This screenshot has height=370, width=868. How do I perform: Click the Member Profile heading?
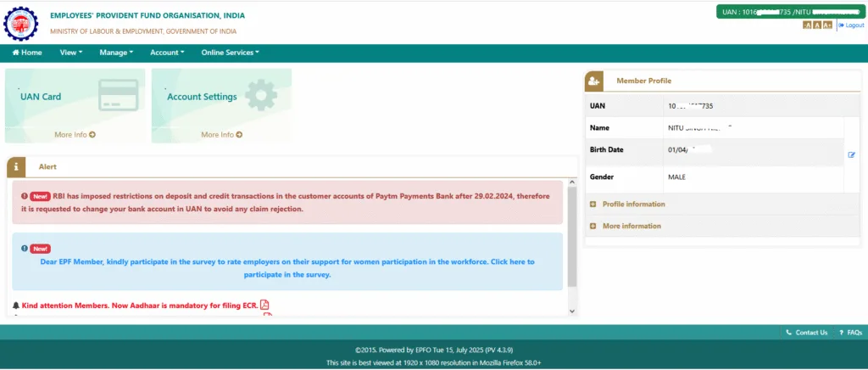[644, 81]
